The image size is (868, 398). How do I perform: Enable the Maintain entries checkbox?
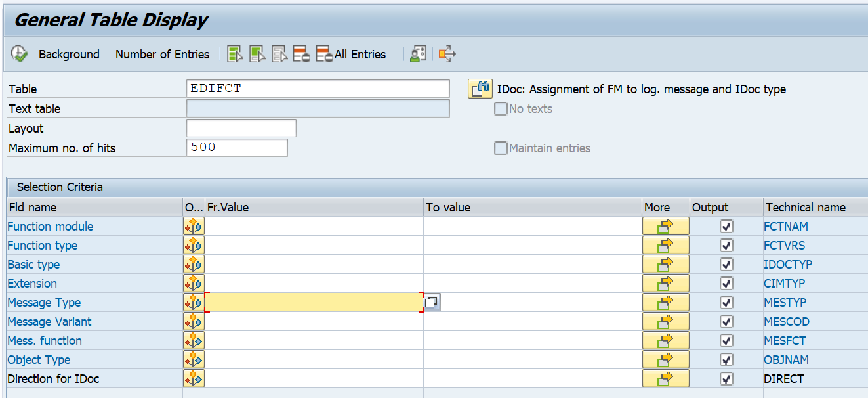click(501, 148)
